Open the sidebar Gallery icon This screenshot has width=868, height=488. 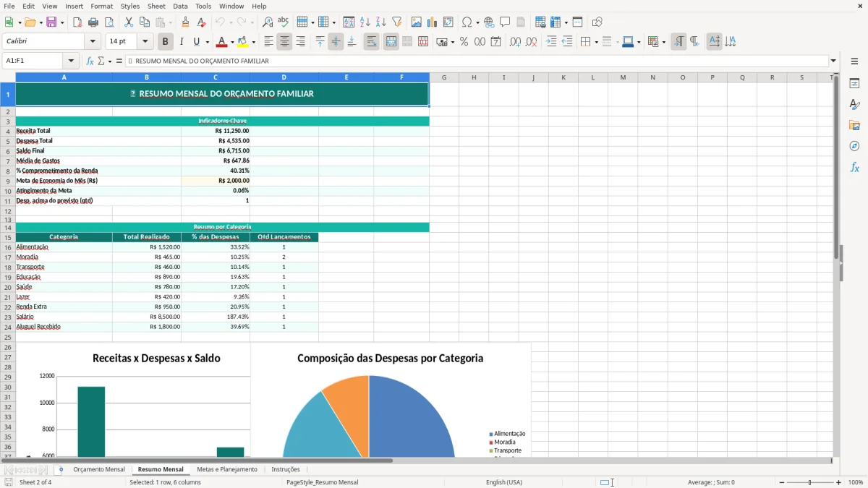(854, 125)
